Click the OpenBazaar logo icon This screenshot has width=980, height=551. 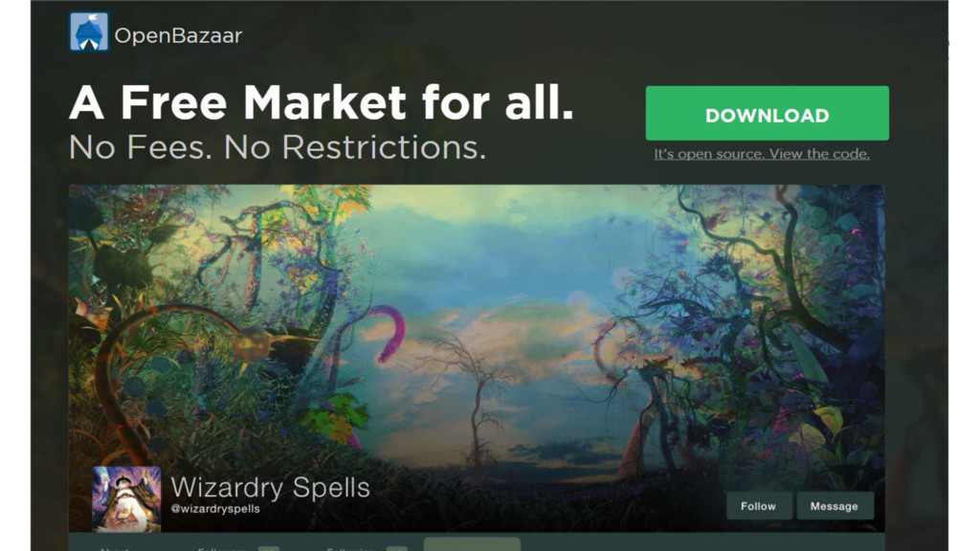coord(89,32)
